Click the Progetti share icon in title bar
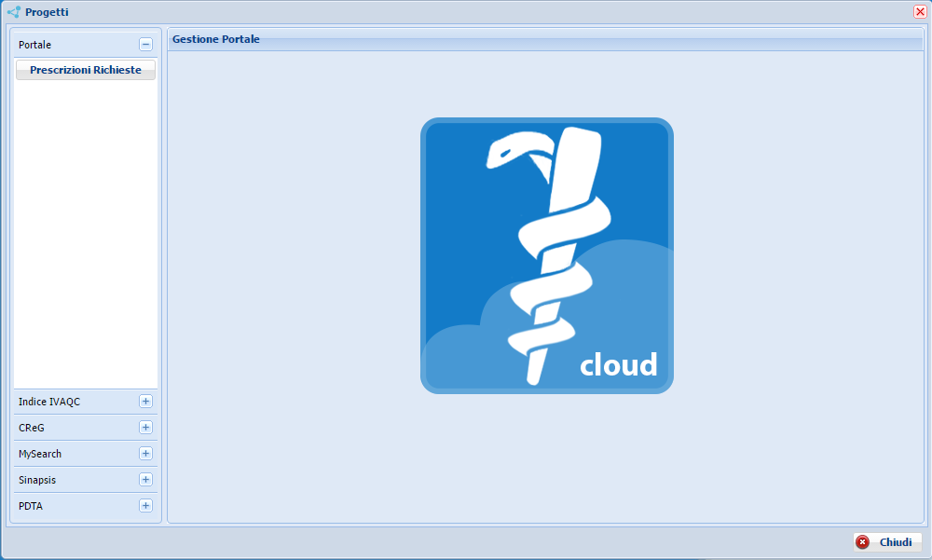Screen dimensions: 932x560 tap(14, 12)
